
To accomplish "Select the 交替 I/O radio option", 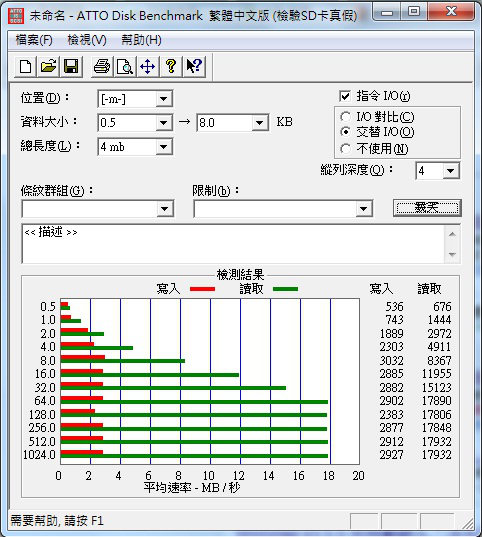I will tap(345, 132).
